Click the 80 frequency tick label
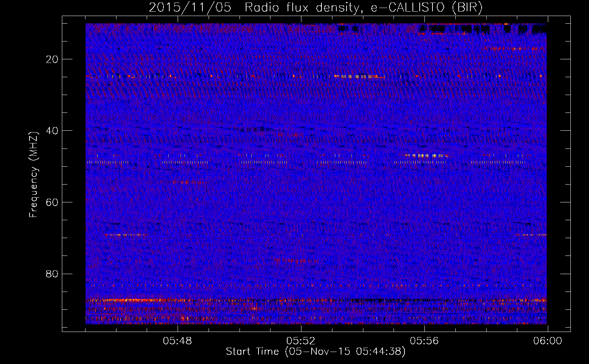 [x=52, y=274]
